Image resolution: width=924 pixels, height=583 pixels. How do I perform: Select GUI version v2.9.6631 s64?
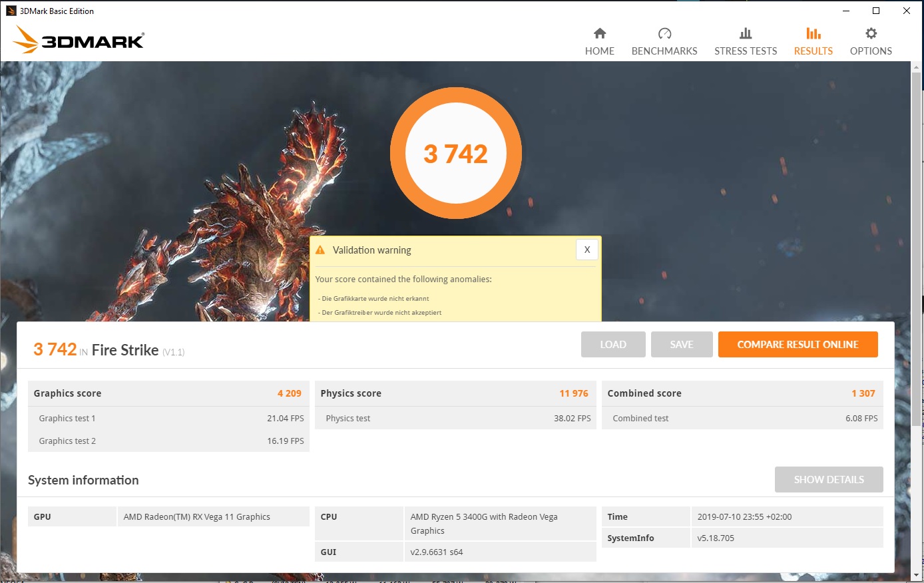coord(437,552)
